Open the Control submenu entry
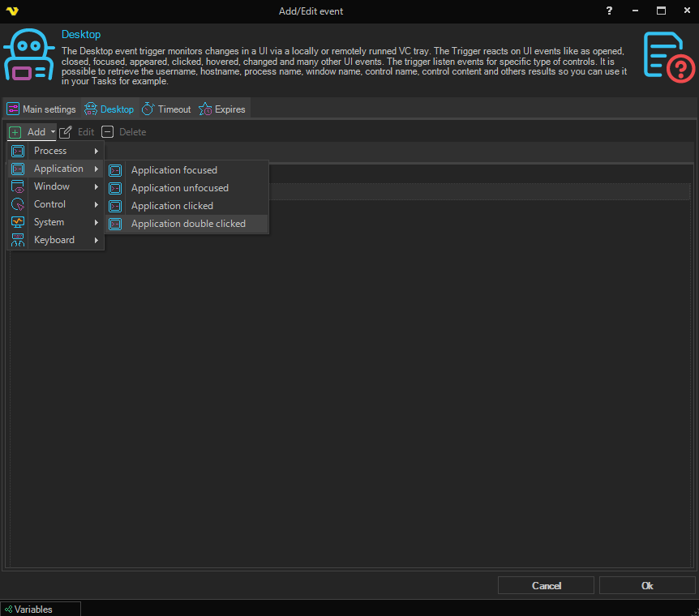This screenshot has width=699, height=616. click(56, 204)
